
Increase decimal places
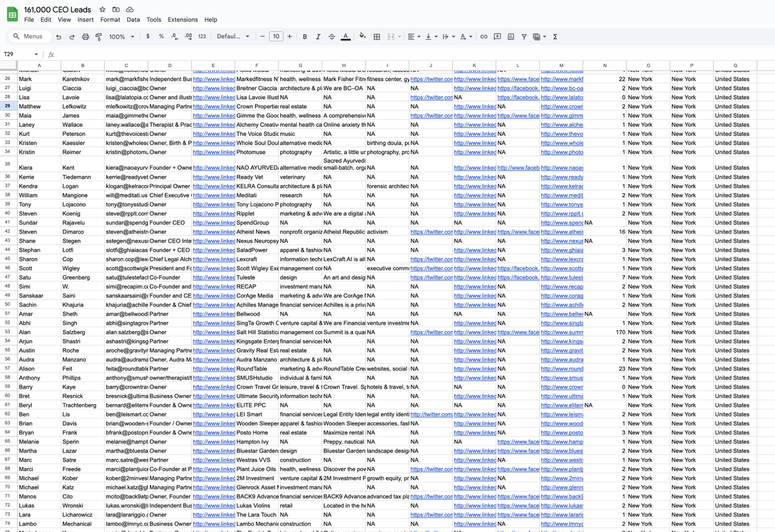(188, 37)
